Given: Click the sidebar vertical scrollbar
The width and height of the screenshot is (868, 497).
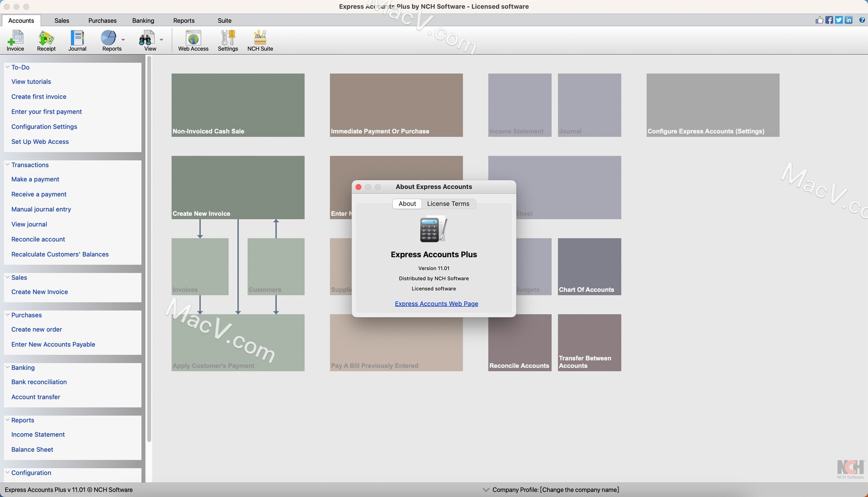Looking at the screenshot, I should (149, 249).
